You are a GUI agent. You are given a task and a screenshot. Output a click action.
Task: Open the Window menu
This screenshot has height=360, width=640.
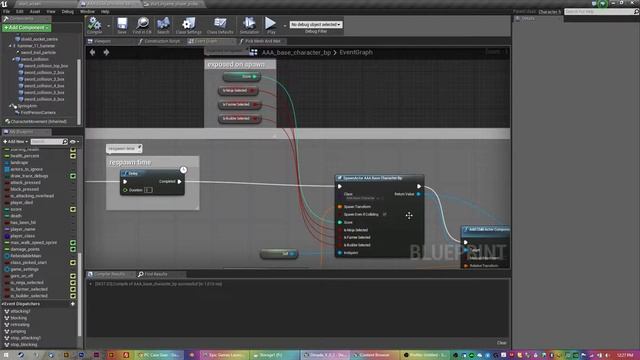click(x=87, y=11)
